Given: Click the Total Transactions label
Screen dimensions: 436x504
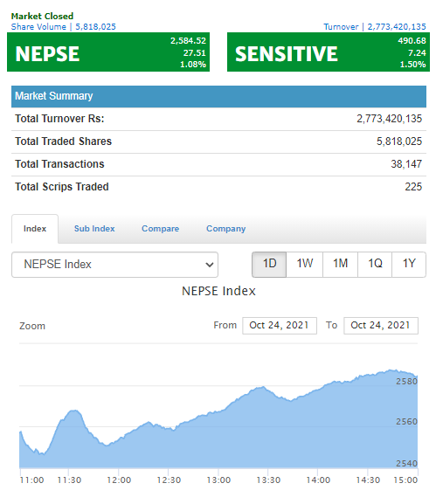Looking at the screenshot, I should pos(59,164).
